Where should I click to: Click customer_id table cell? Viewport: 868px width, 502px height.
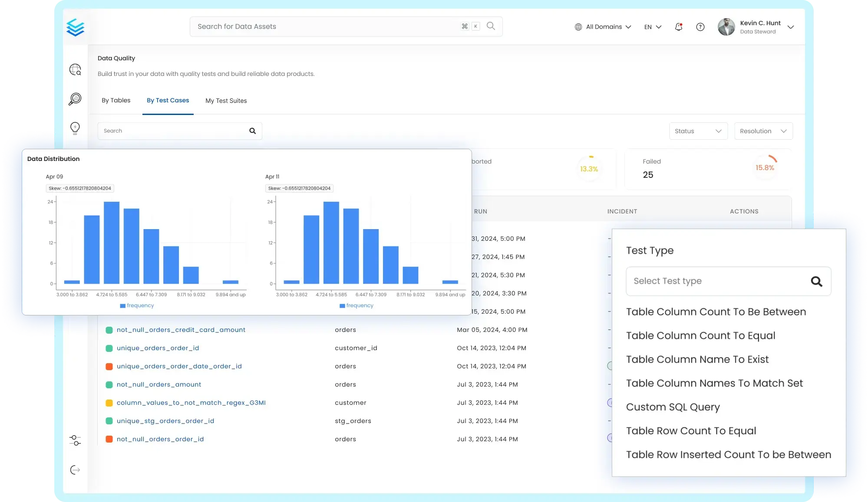click(x=356, y=348)
